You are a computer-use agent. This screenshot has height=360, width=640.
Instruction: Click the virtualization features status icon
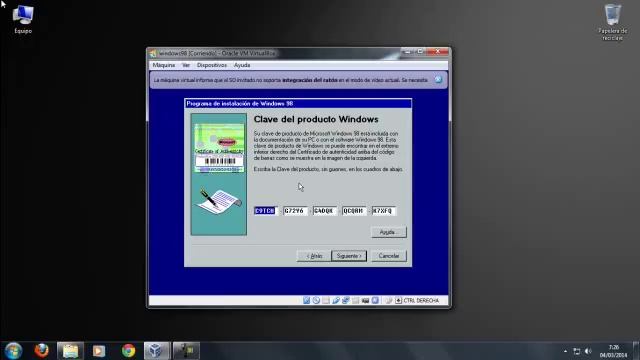(375, 300)
